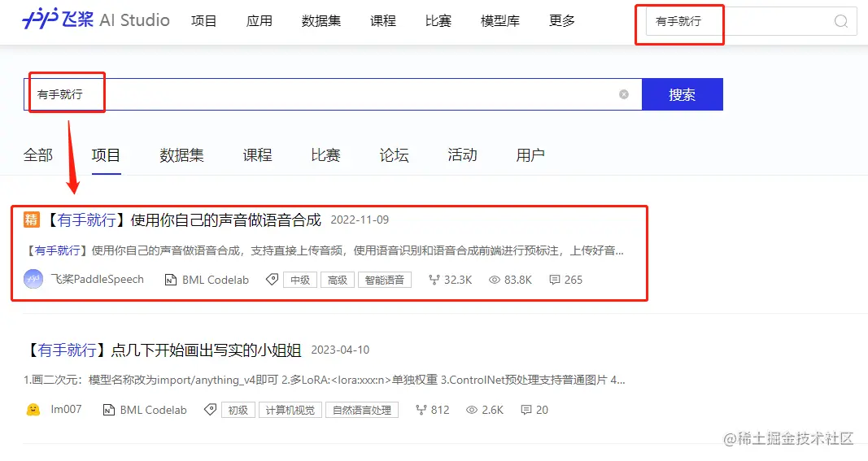Open the lm007 author name link
The image size is (868, 461).
click(66, 410)
